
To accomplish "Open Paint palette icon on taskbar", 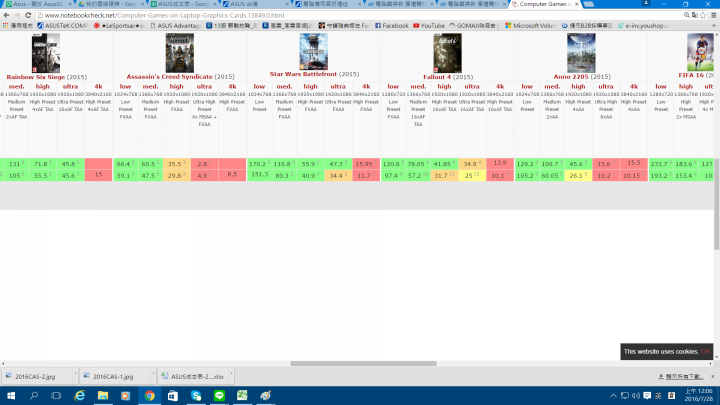I will (x=265, y=395).
